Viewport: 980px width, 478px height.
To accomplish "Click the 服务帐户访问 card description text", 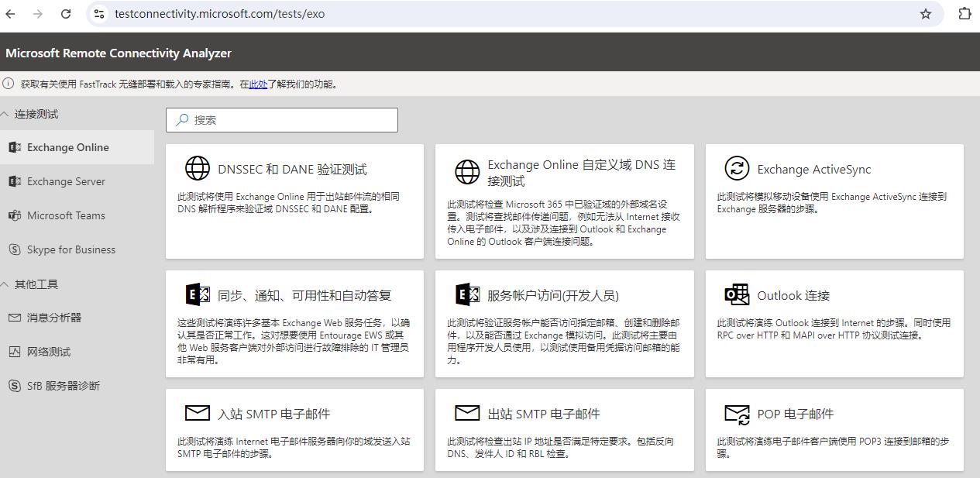I will tap(564, 342).
